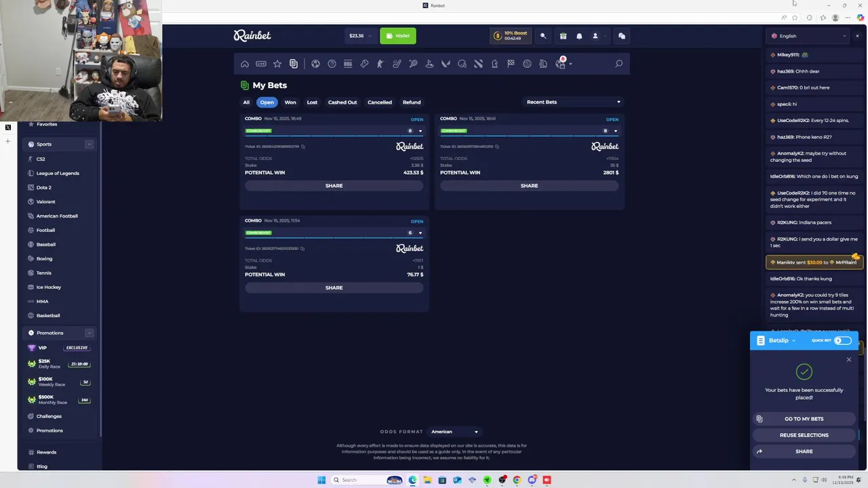The height and width of the screenshot is (488, 868).
Task: Share the 423.53 $ potential win bet
Action: 334,186
